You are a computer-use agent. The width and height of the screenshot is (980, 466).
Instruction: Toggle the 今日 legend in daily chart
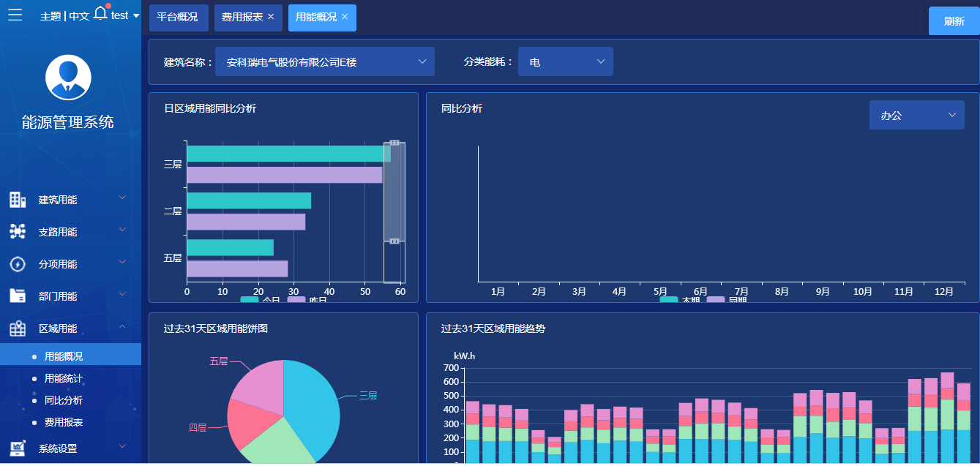coord(261,299)
